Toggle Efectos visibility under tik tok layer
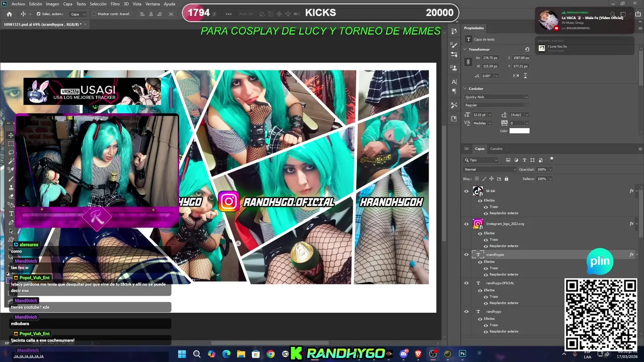Image resolution: width=644 pixels, height=362 pixels. [x=480, y=201]
